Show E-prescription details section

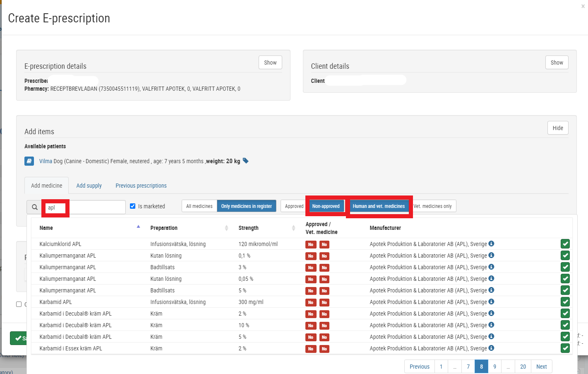[x=270, y=63]
